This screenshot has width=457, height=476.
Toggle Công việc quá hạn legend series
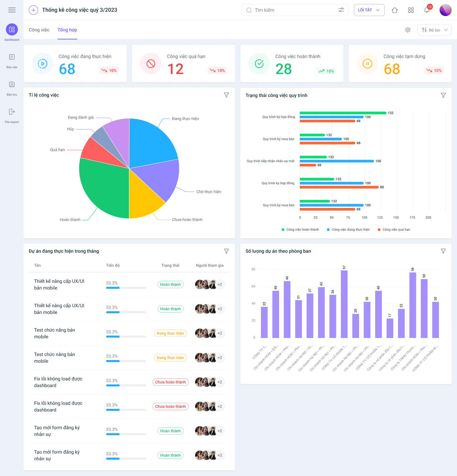(x=394, y=230)
